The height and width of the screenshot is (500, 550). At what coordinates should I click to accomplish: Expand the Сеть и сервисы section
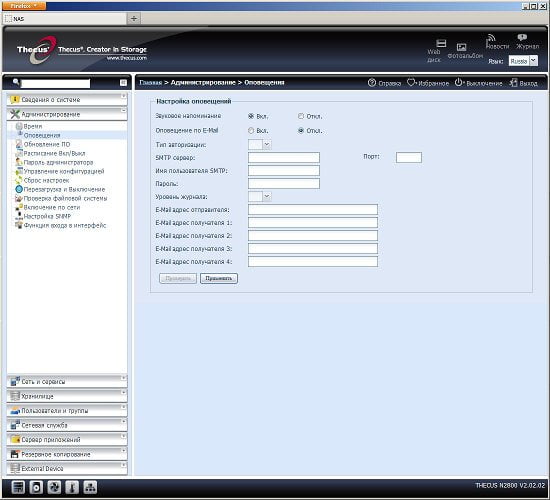click(67, 381)
